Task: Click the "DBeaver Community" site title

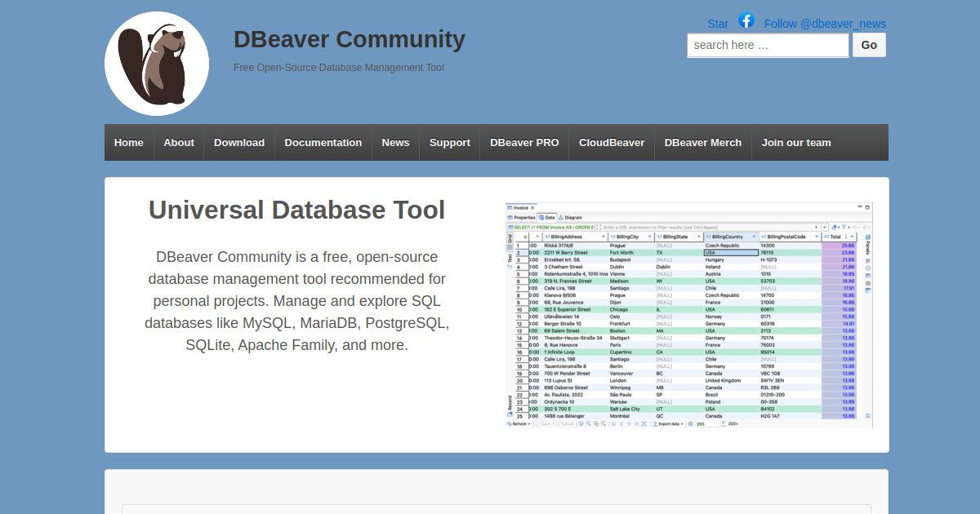Action: point(350,39)
